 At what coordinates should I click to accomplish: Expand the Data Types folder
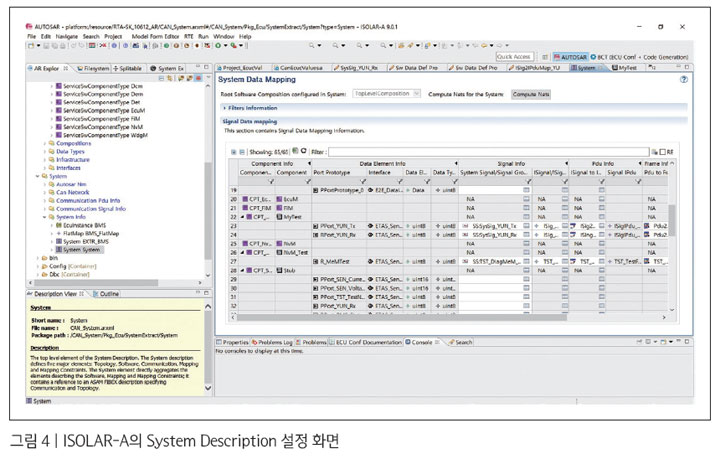pos(45,152)
